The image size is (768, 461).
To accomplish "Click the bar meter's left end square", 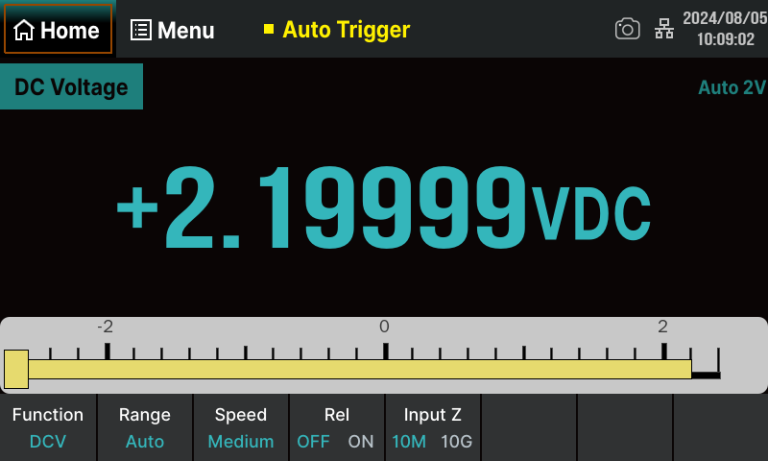I will [16, 369].
